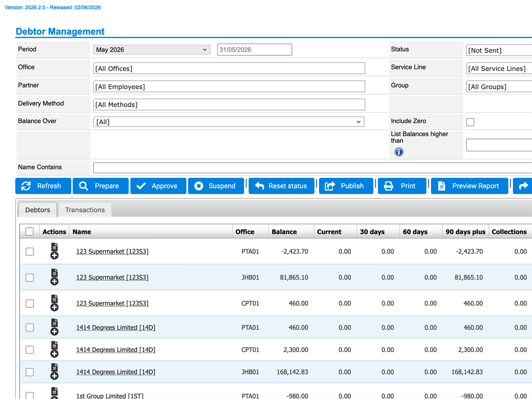Tick the select-all checkbox in table header

point(30,232)
